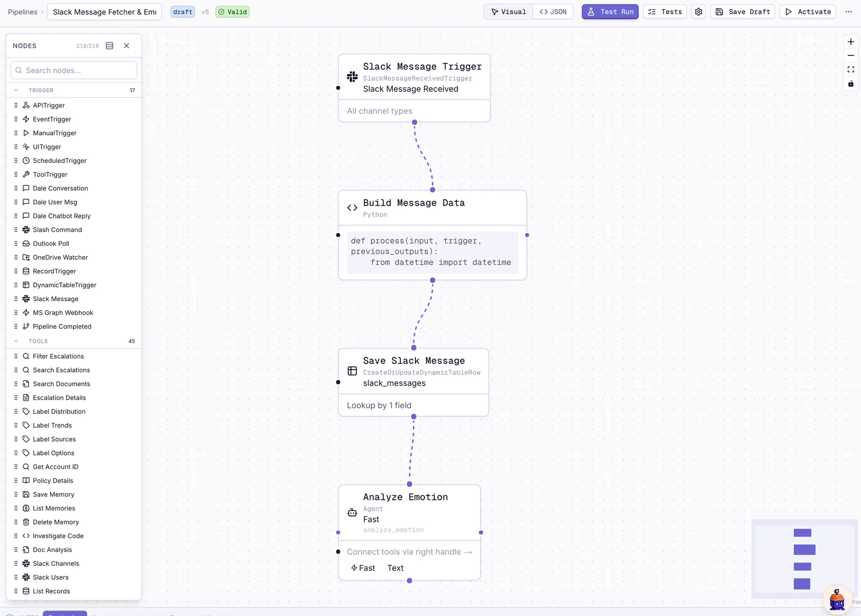Click the Search nodes field
Screen dimensions: 861x616
pos(74,70)
